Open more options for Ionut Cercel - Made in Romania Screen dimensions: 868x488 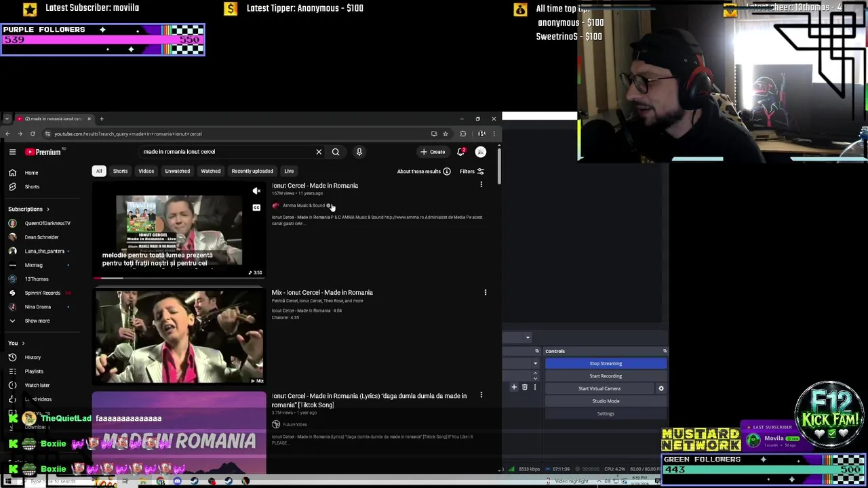(x=481, y=185)
